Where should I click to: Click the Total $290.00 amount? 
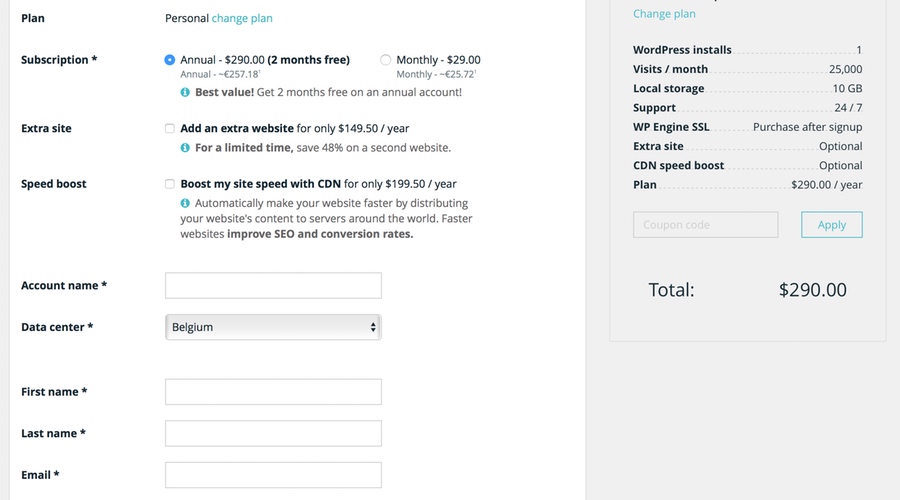(812, 290)
